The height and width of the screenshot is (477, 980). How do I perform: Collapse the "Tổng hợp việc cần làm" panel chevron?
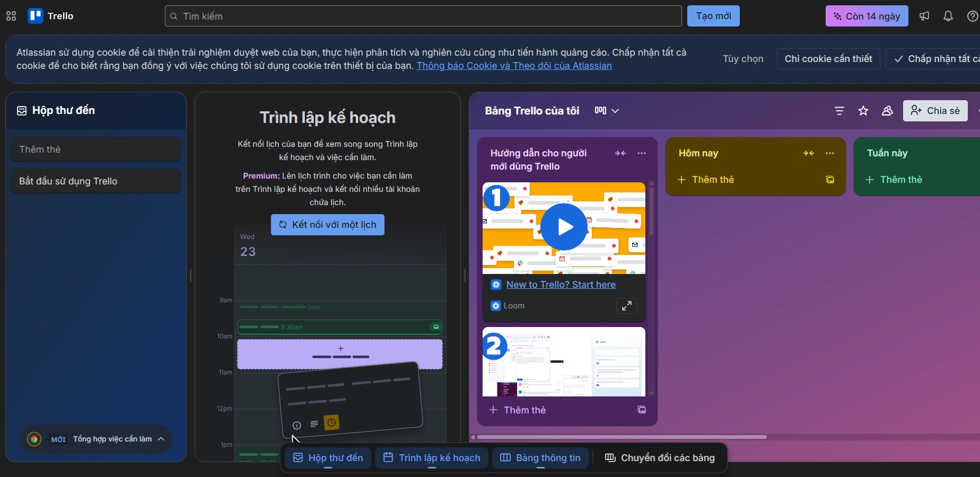point(161,439)
